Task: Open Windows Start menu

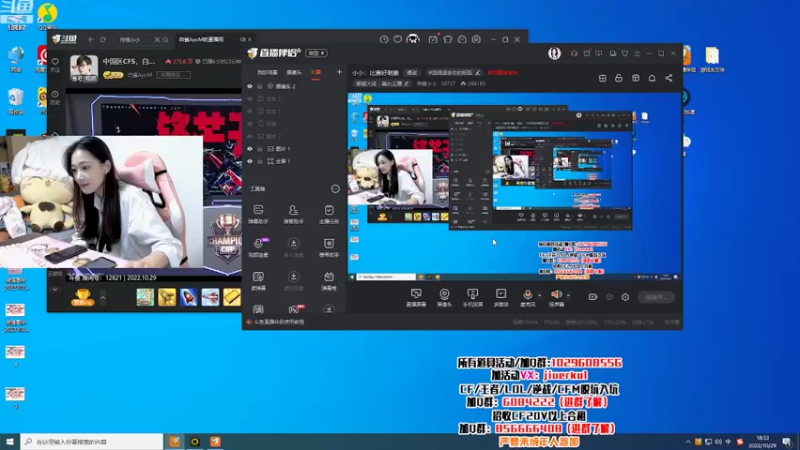Action: click(x=10, y=442)
